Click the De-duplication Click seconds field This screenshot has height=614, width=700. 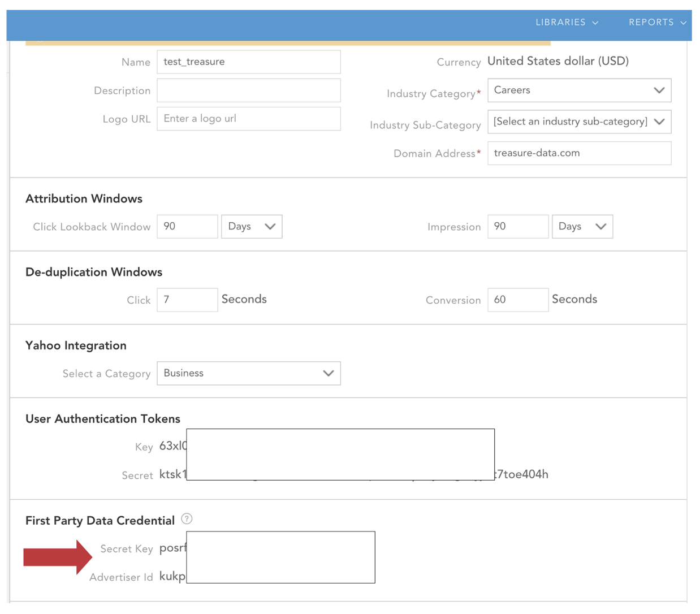(x=187, y=300)
